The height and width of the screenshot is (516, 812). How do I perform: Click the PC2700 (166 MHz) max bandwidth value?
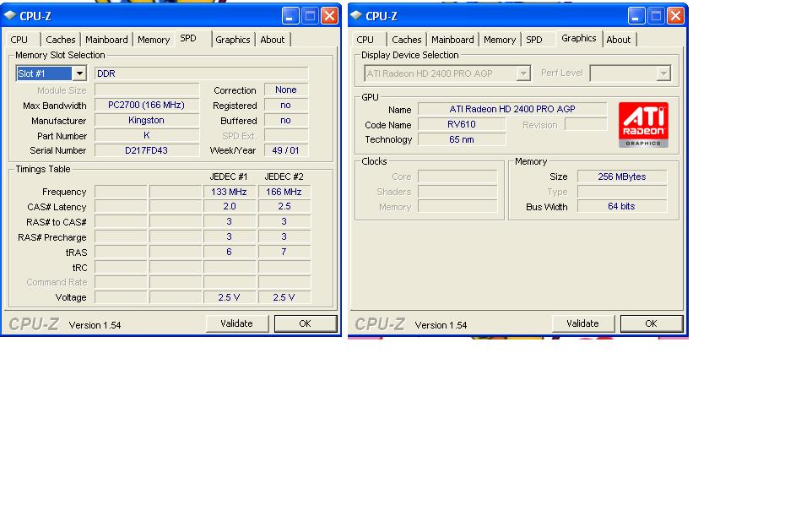point(147,106)
